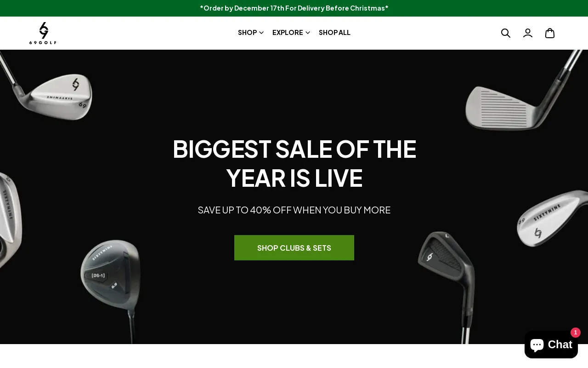
Task: Open the search magnifier icon
Action: [505, 33]
